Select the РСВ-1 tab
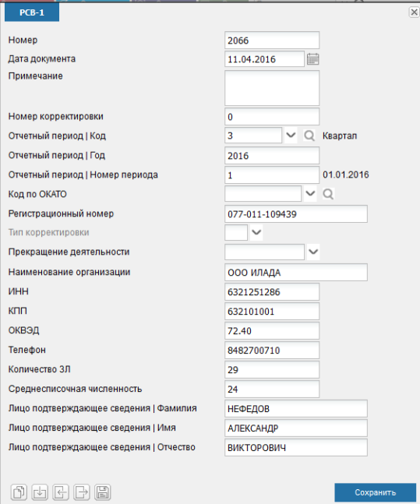This screenshot has width=420, height=504. [x=32, y=12]
